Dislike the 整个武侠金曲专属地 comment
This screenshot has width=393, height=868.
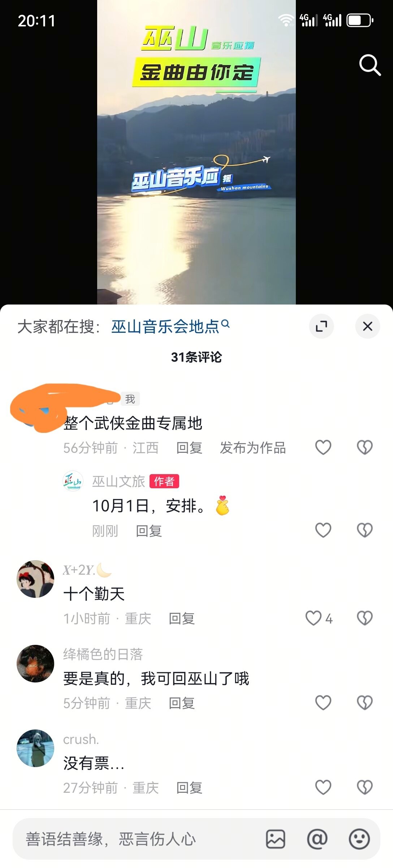pyautogui.click(x=365, y=447)
